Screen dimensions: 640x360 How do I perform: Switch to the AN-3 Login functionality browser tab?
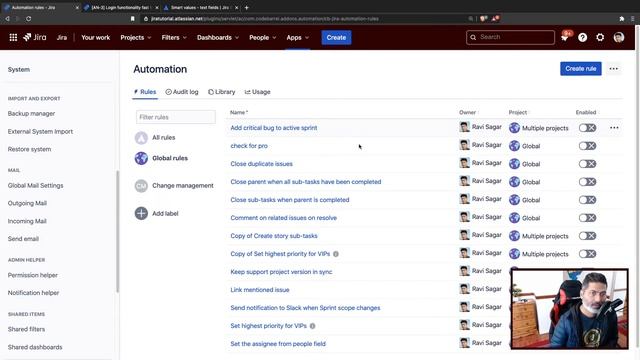coord(120,7)
